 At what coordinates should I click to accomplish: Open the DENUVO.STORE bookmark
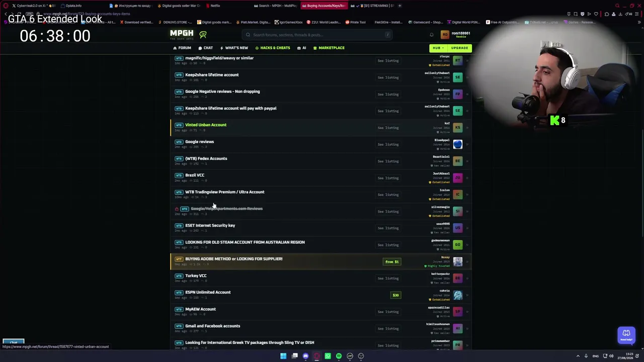[x=176, y=22]
